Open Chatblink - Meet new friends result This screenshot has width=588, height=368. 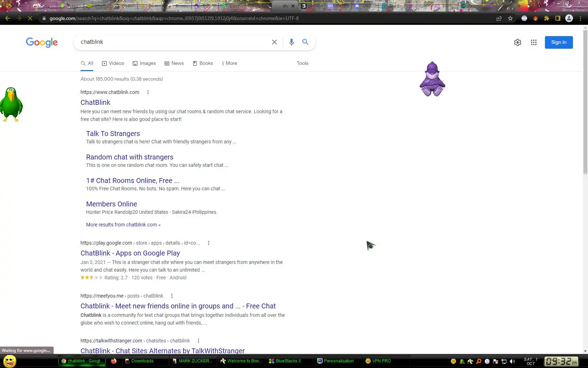(x=178, y=306)
